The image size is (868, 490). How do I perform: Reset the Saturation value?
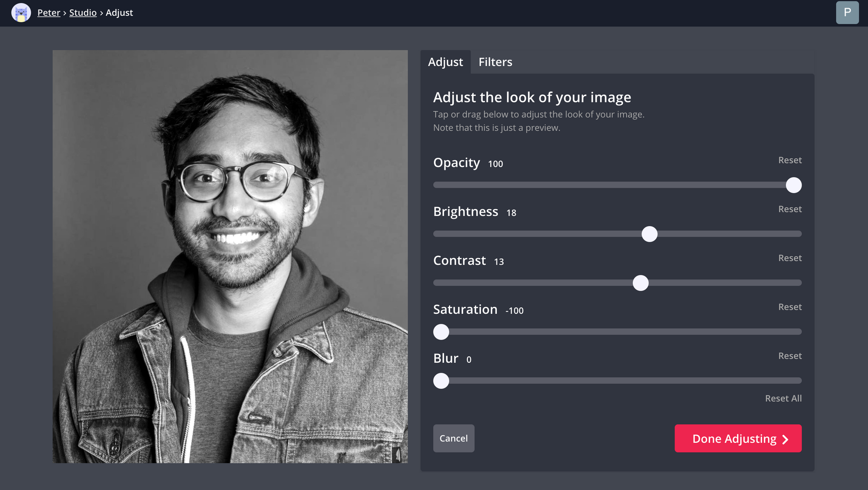(790, 307)
